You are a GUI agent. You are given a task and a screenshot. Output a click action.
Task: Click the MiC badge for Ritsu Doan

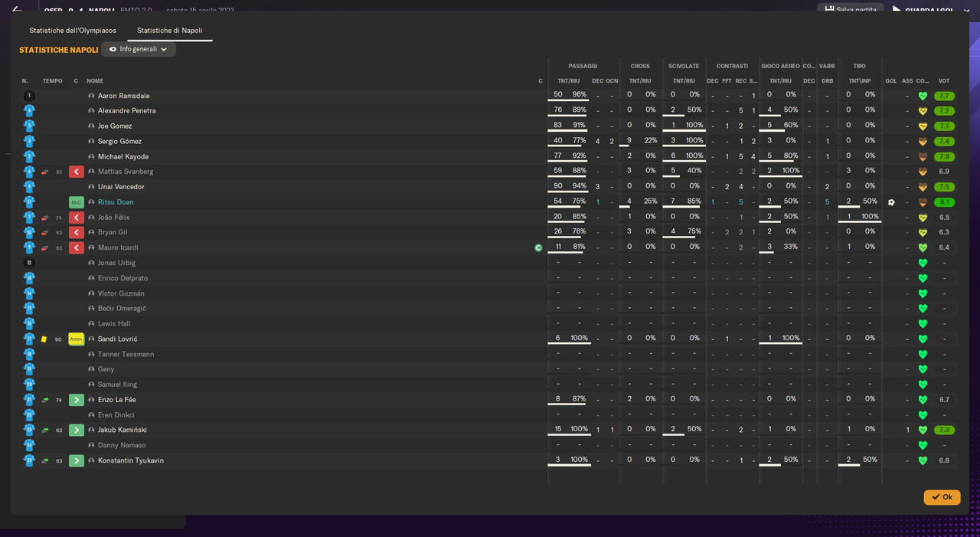(76, 202)
